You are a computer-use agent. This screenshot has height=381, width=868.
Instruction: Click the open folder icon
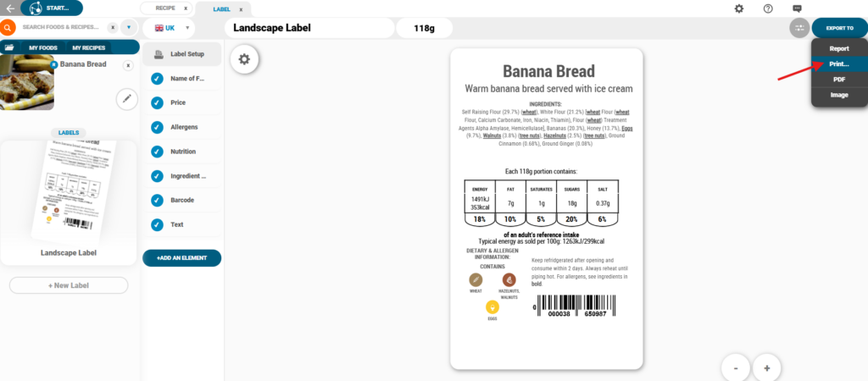pyautogui.click(x=9, y=47)
